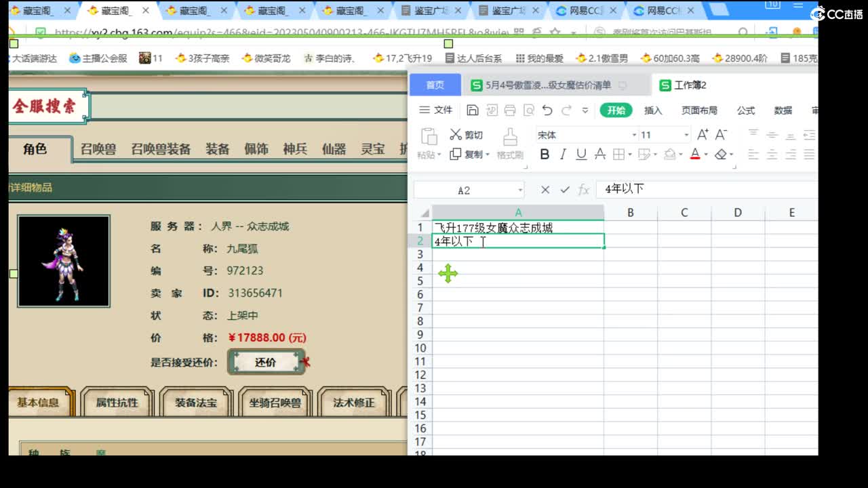The image size is (868, 488).
Task: Open the 首页 tab in WPS
Action: tap(435, 85)
